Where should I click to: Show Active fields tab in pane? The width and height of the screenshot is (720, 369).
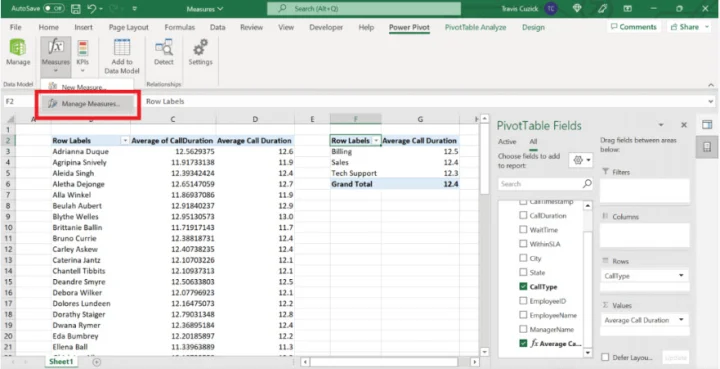click(507, 142)
